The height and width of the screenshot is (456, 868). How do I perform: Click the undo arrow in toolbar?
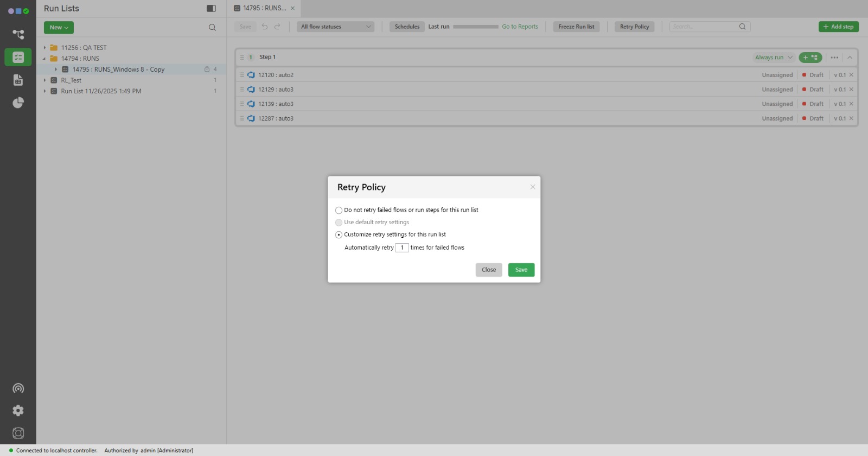click(x=265, y=27)
